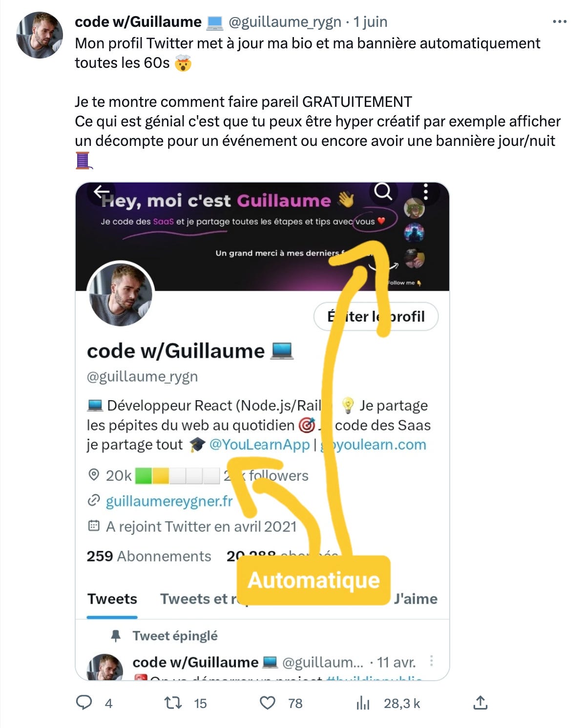Click the back arrow in the embedded screenshot
The image size is (584, 728).
[102, 192]
